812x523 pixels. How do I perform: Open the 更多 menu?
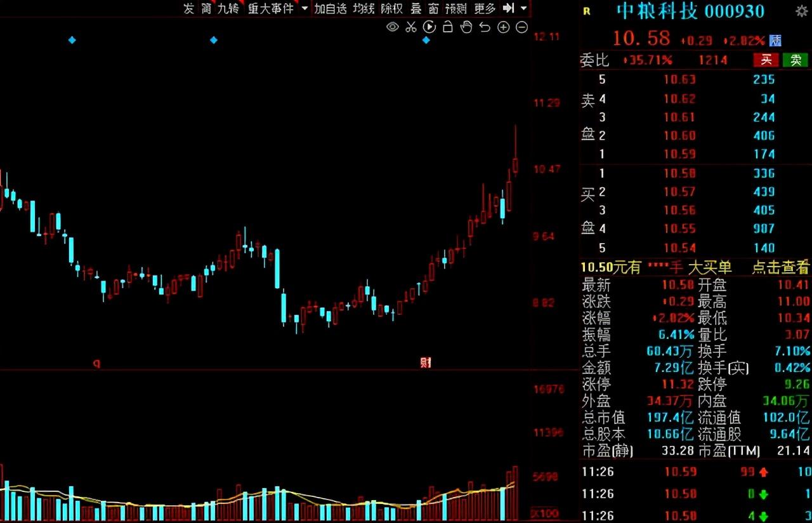point(485,8)
